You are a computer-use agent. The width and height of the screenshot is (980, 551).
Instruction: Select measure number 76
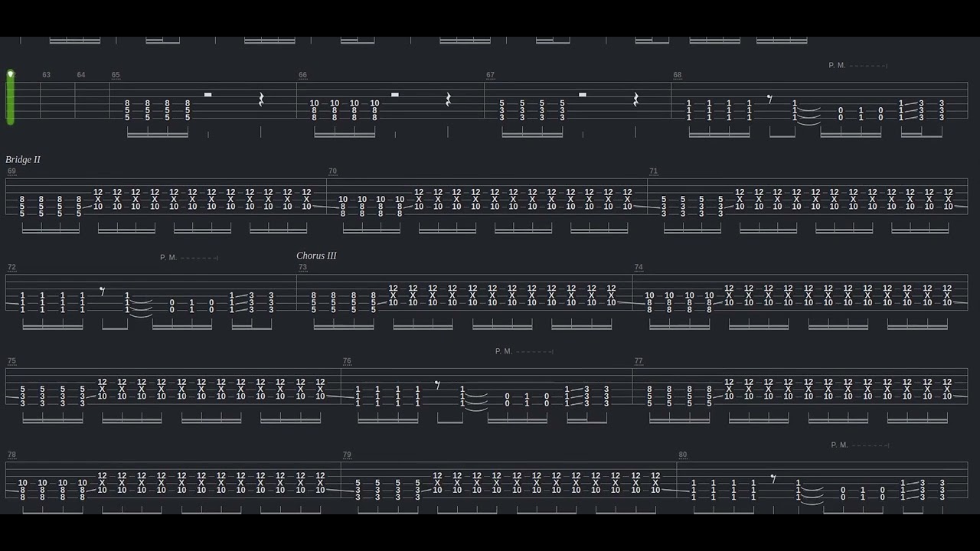pyautogui.click(x=347, y=360)
